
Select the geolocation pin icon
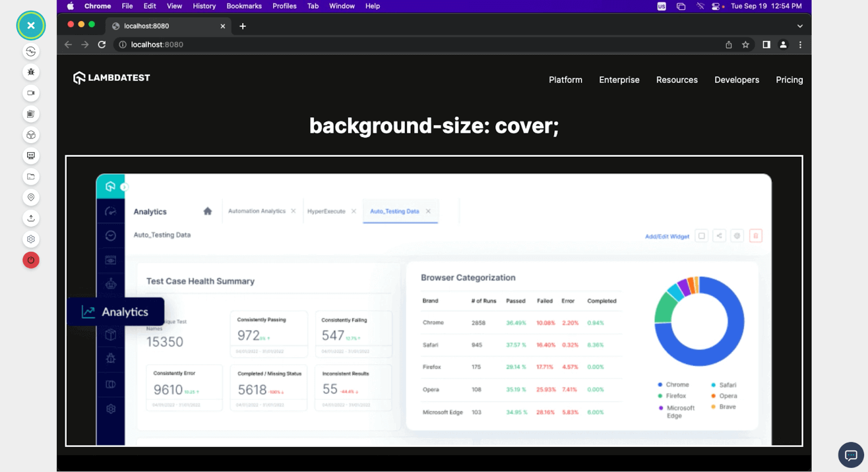31,197
